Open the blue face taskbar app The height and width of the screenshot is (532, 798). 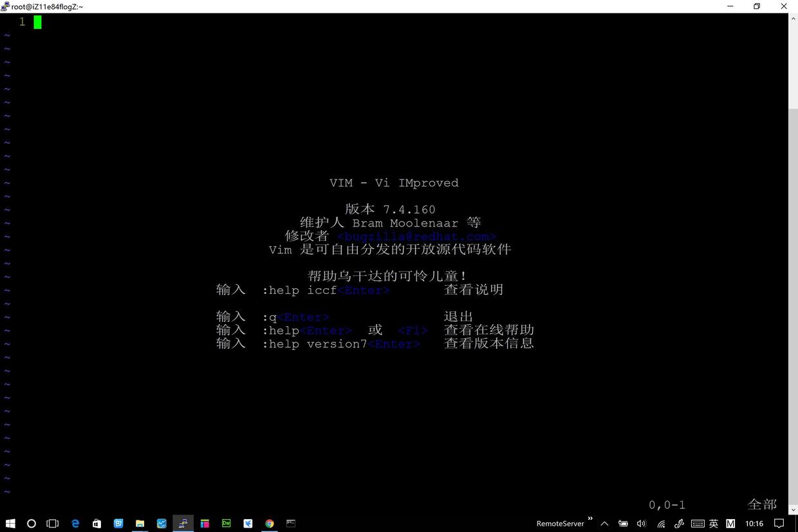point(118,524)
